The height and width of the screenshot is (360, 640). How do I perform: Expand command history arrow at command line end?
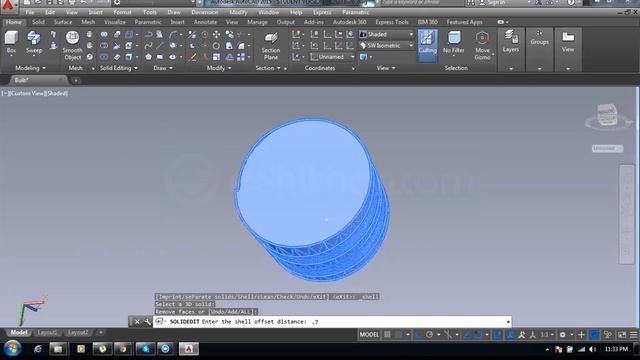point(508,322)
